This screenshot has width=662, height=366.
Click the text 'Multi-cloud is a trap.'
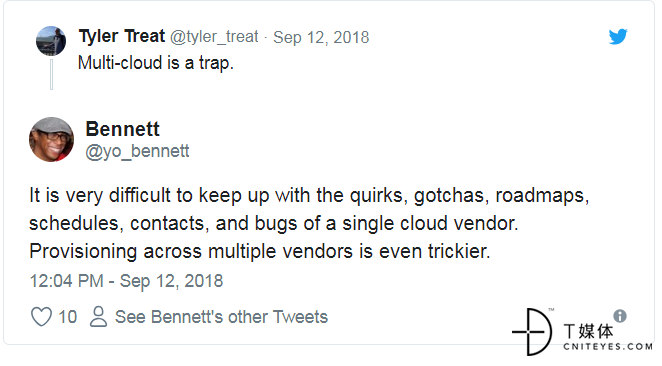(156, 63)
